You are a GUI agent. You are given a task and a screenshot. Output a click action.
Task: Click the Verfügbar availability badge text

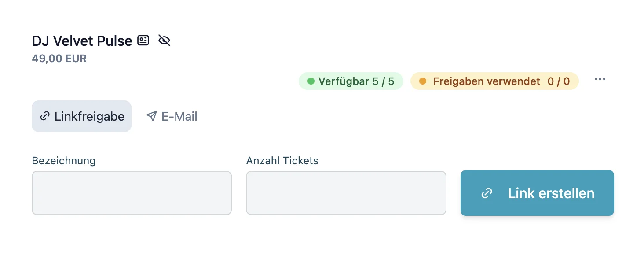356,81
